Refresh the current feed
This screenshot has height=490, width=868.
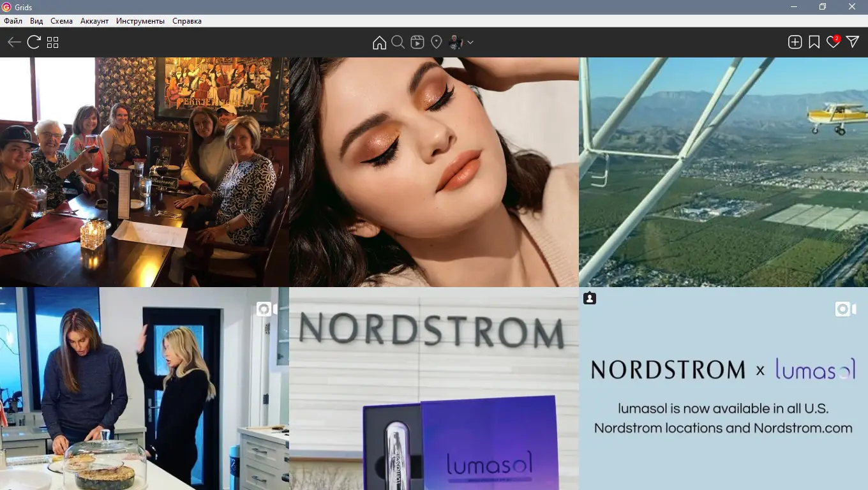click(33, 41)
